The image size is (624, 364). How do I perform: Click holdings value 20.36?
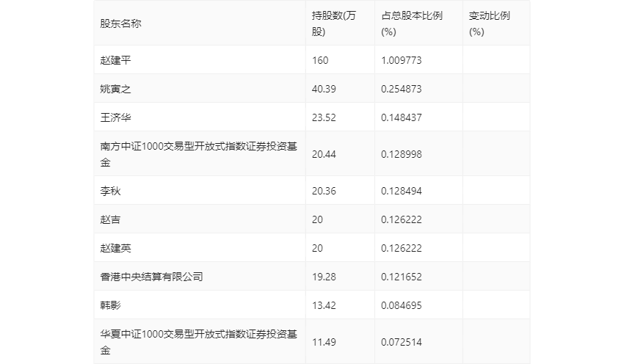click(324, 191)
